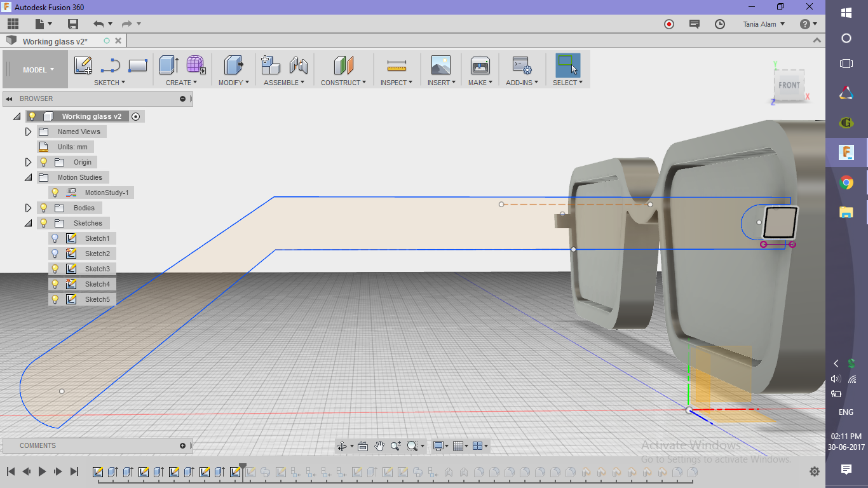Click the FRONT face of view cube
This screenshot has height=488, width=868.
(789, 85)
